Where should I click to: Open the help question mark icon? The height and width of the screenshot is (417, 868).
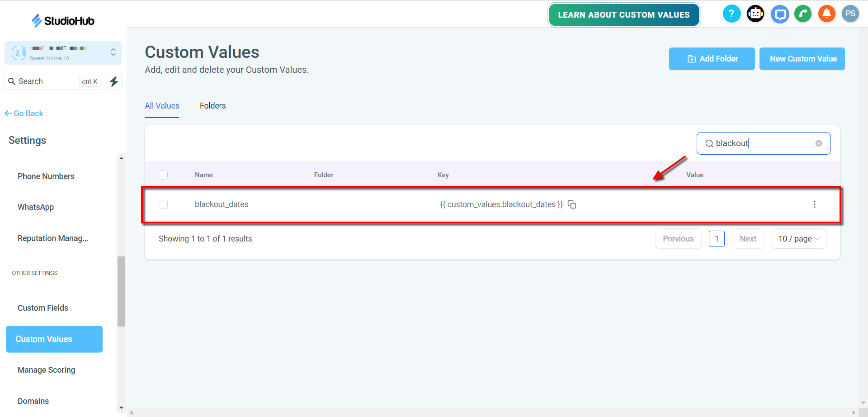[x=731, y=14]
